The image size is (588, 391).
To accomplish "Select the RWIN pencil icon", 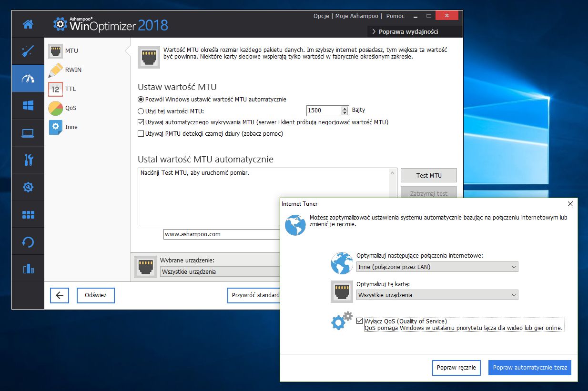I will (56, 70).
